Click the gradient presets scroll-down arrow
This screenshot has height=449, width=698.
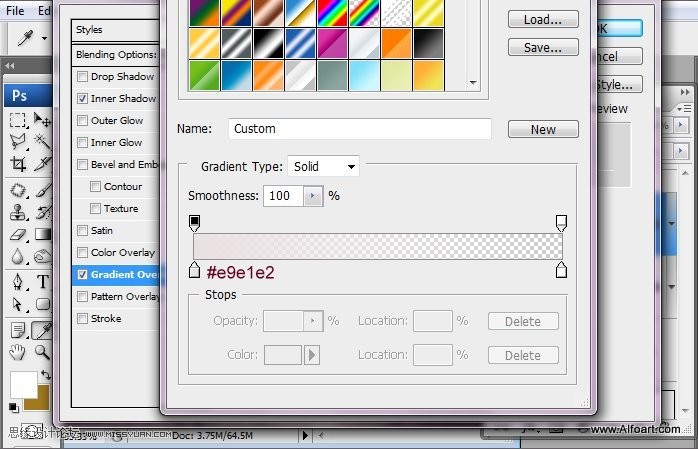tap(473, 83)
